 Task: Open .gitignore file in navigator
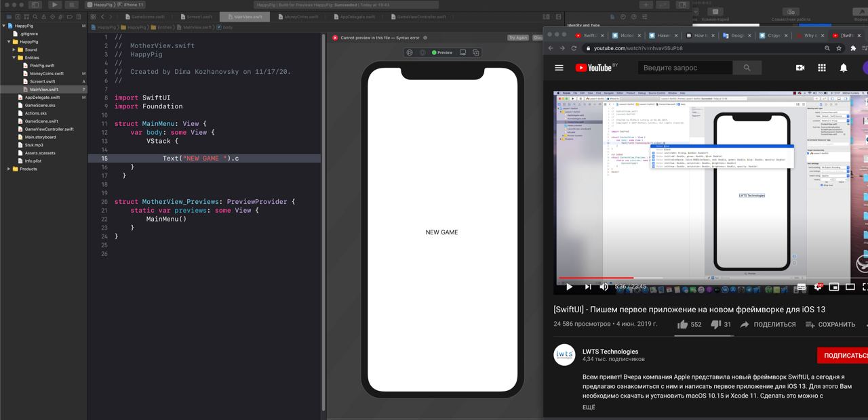(x=28, y=33)
